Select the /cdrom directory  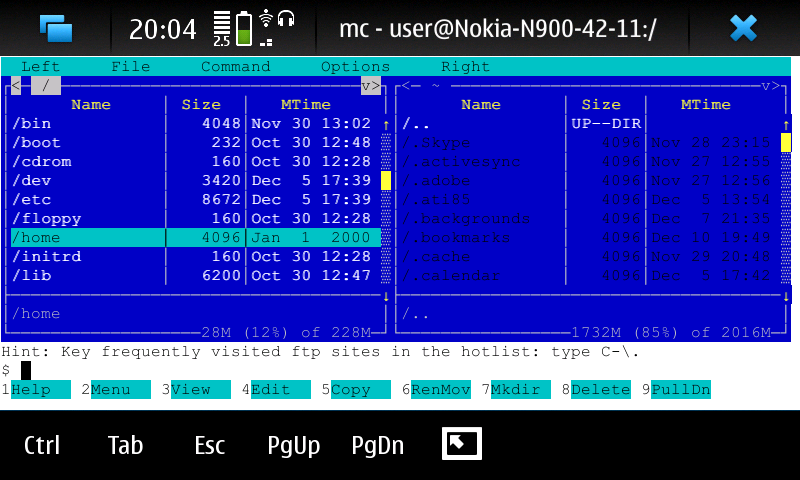[x=196, y=161]
